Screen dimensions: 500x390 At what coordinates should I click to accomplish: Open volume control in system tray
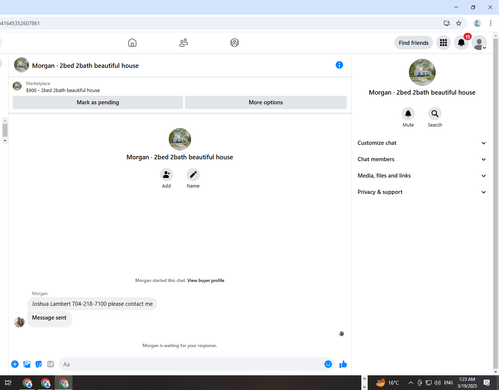(x=437, y=383)
